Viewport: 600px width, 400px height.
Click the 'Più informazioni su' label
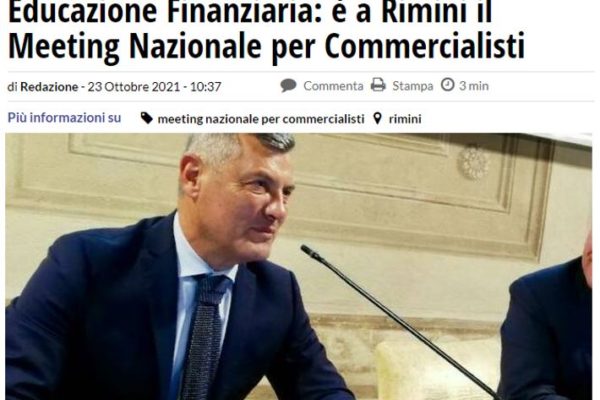(64, 118)
